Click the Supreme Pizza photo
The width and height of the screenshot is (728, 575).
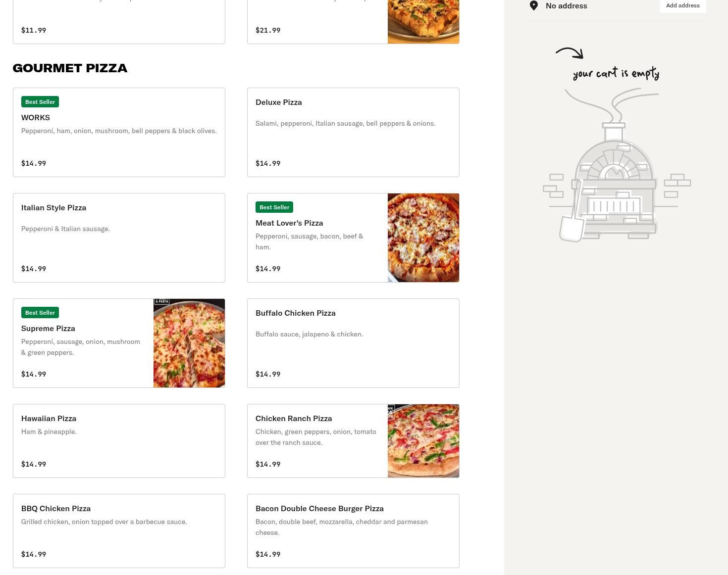pos(189,343)
